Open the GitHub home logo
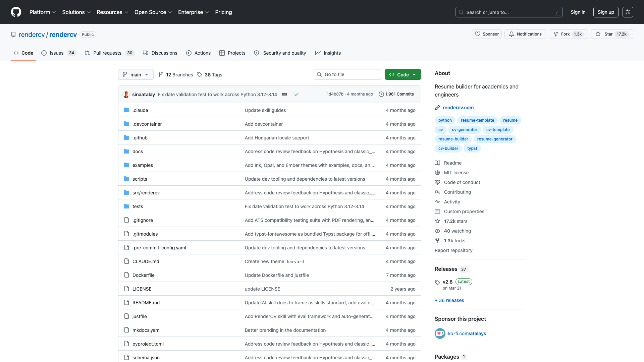The height and width of the screenshot is (362, 644). coord(16,12)
